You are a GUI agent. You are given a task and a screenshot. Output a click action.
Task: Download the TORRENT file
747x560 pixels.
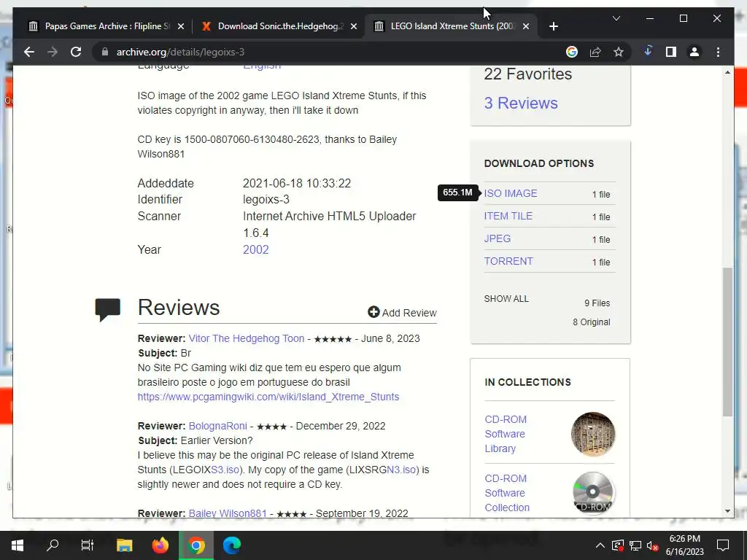coord(508,261)
